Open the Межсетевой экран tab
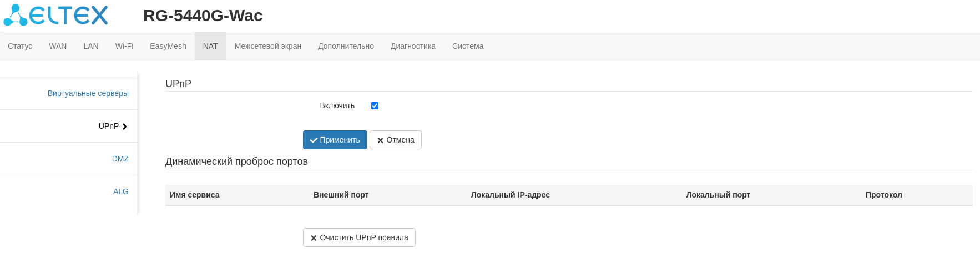Viewport: 980px width, 253px height. click(x=267, y=46)
